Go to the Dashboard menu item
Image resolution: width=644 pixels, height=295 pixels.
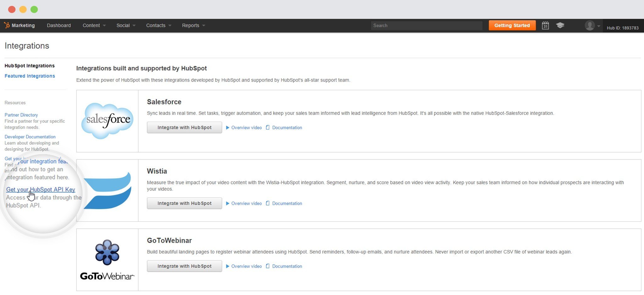59,25
